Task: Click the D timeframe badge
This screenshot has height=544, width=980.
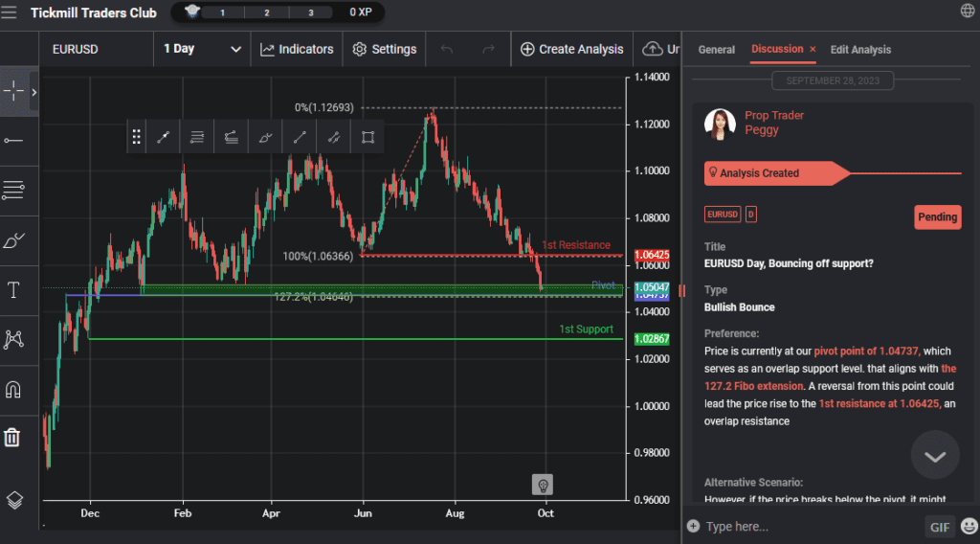Action: (750, 215)
